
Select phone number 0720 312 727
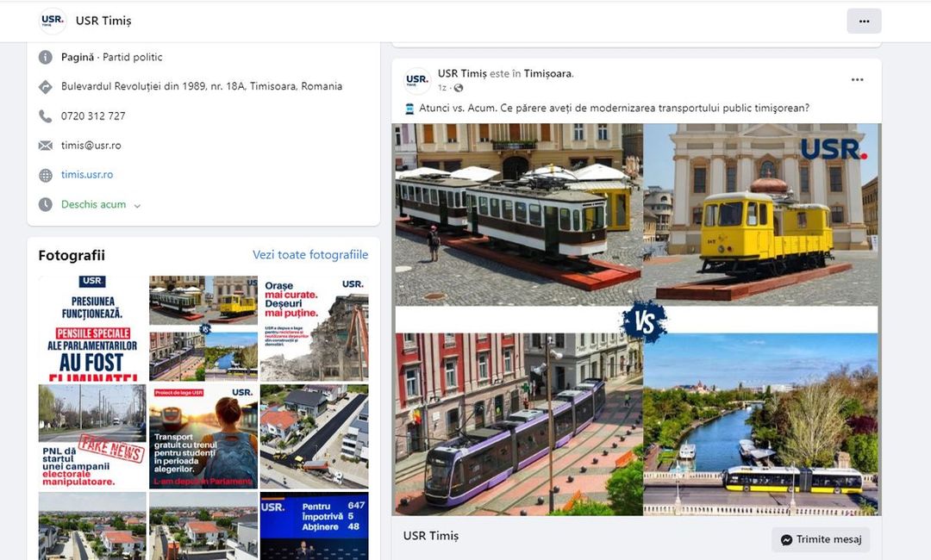(x=93, y=116)
